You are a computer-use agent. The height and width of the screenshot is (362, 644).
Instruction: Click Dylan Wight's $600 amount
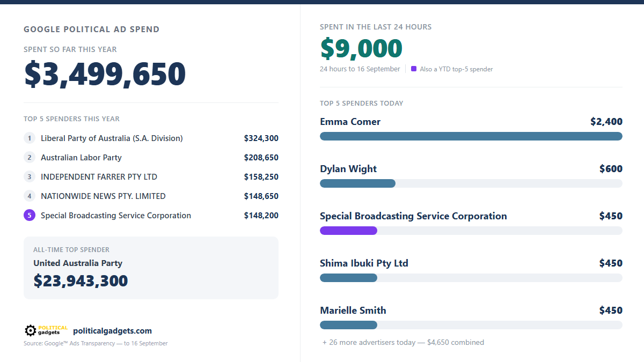(x=611, y=169)
